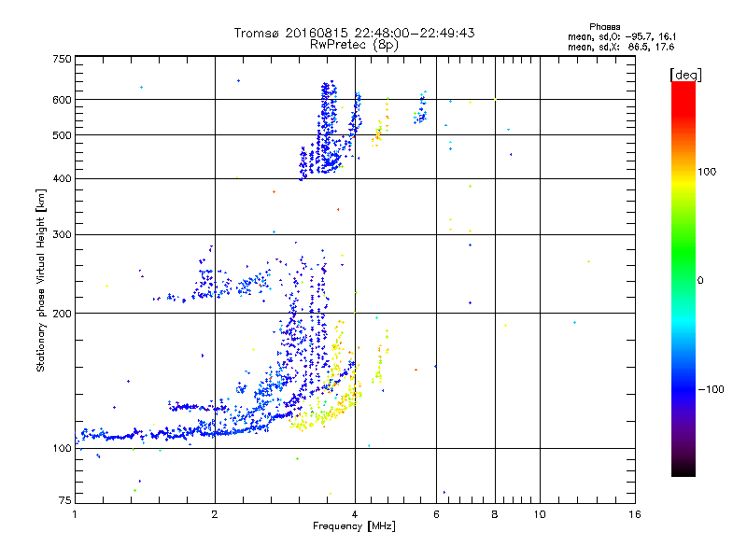Click the y-axis tick label "500"
The height and width of the screenshot is (560, 747).
(x=62, y=135)
